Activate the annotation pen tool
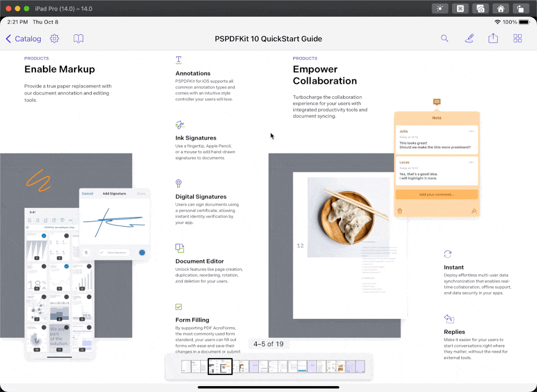Screen dimensions: 537x392 469,39
